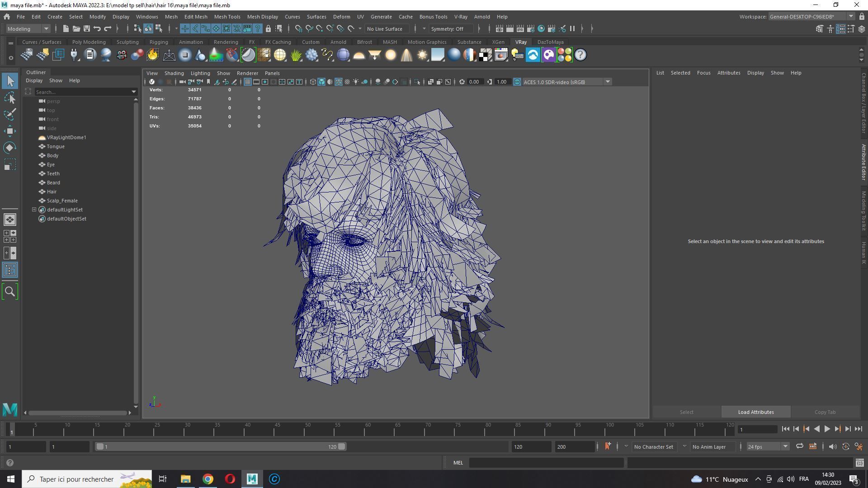The height and width of the screenshot is (488, 868).
Task: Expand the defaultLightSet node
Action: pos(34,210)
